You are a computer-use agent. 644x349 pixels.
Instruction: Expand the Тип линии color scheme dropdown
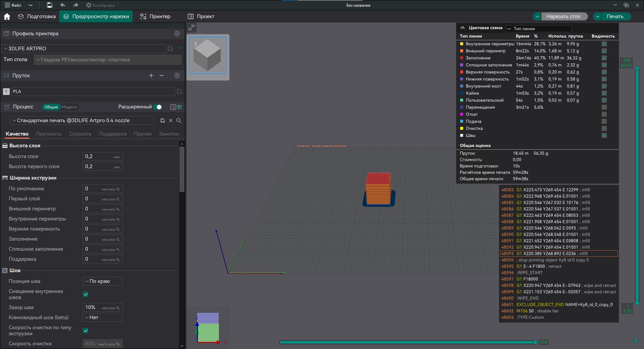(538, 29)
